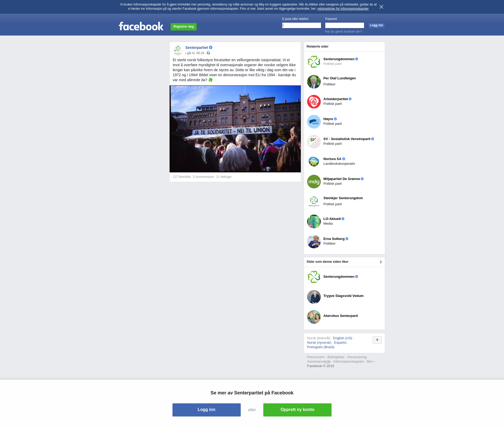
Task: Expand Sider som denne siden liker chevron
Action: point(381,262)
